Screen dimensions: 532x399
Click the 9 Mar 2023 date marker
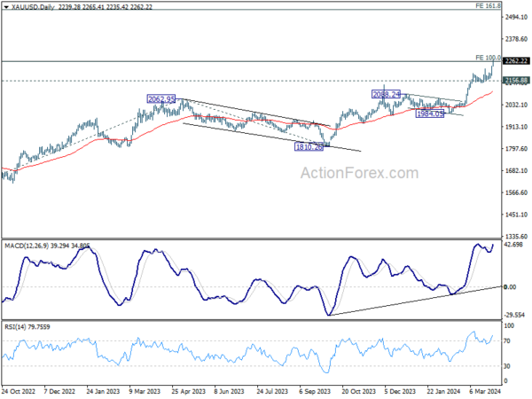coord(145,391)
